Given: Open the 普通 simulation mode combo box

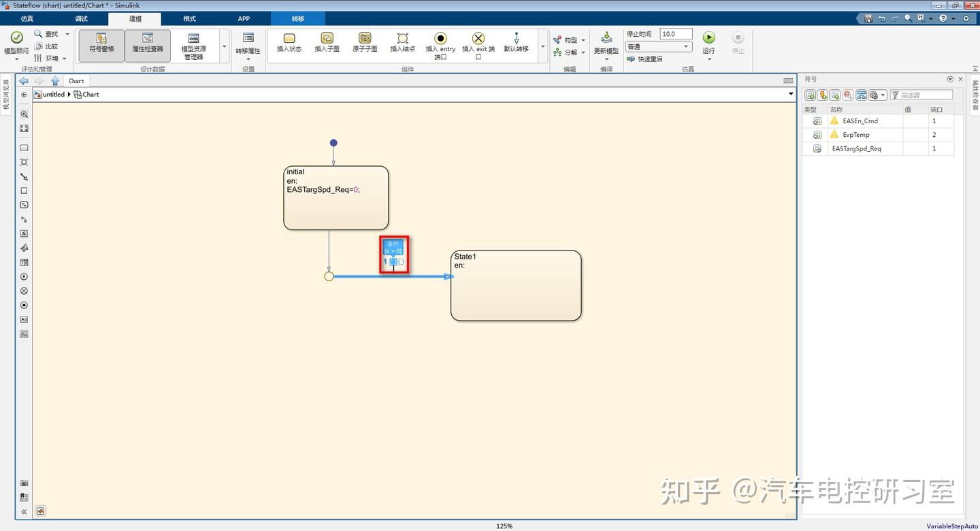Looking at the screenshot, I should (659, 47).
